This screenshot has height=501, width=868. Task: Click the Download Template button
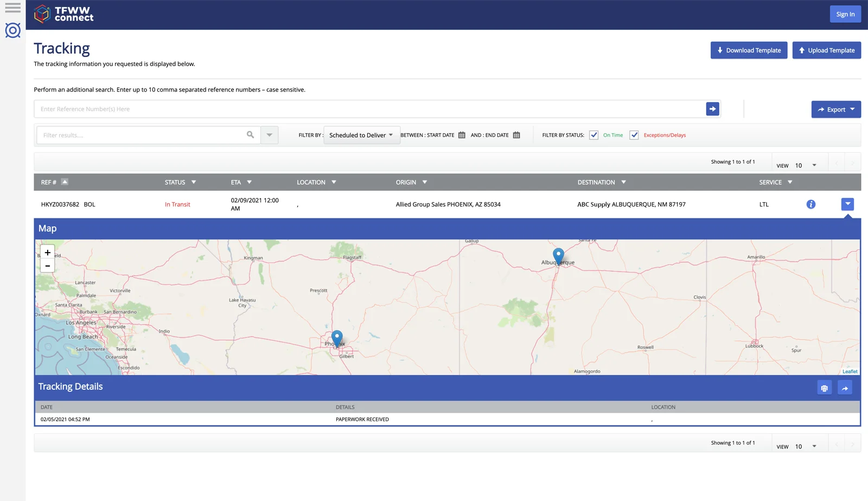click(x=749, y=50)
